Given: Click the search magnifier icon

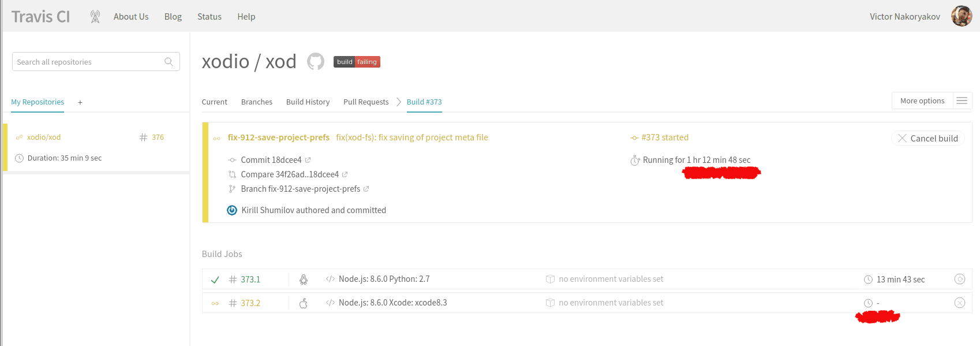Looking at the screenshot, I should [169, 62].
